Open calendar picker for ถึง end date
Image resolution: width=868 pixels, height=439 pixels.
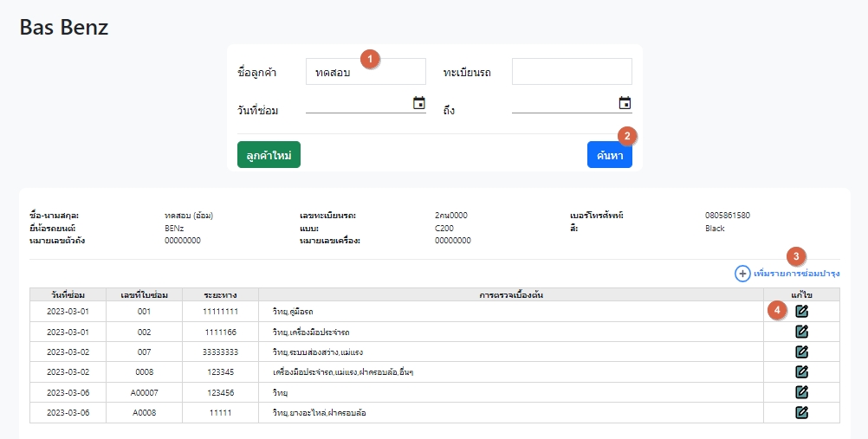coord(625,103)
